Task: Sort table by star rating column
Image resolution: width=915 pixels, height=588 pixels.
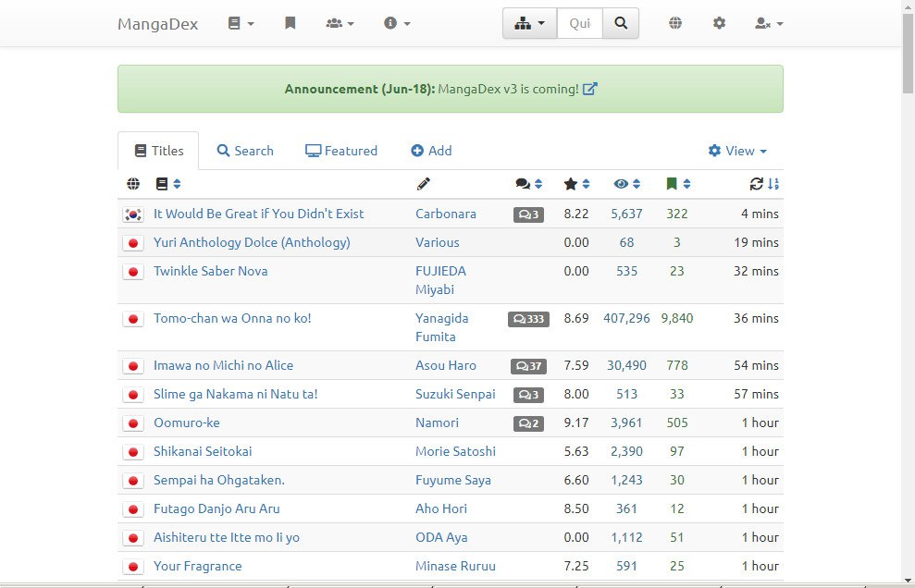Action: click(576, 184)
